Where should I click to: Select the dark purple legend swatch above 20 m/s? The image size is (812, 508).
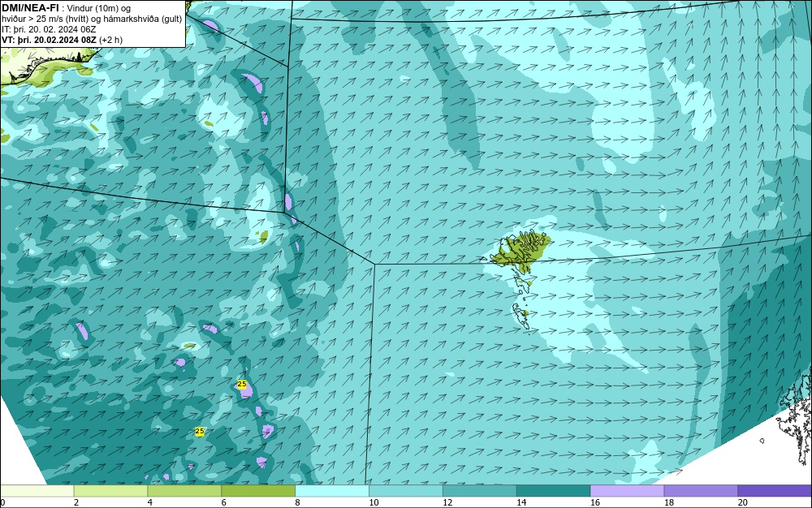pyautogui.click(x=775, y=490)
